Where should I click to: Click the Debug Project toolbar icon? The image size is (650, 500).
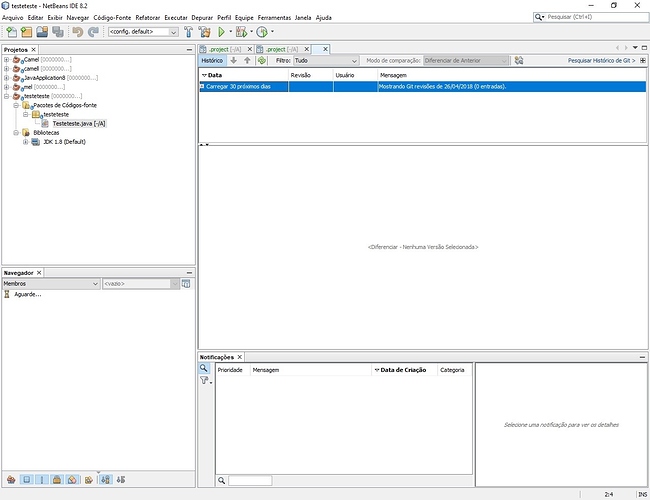241,32
